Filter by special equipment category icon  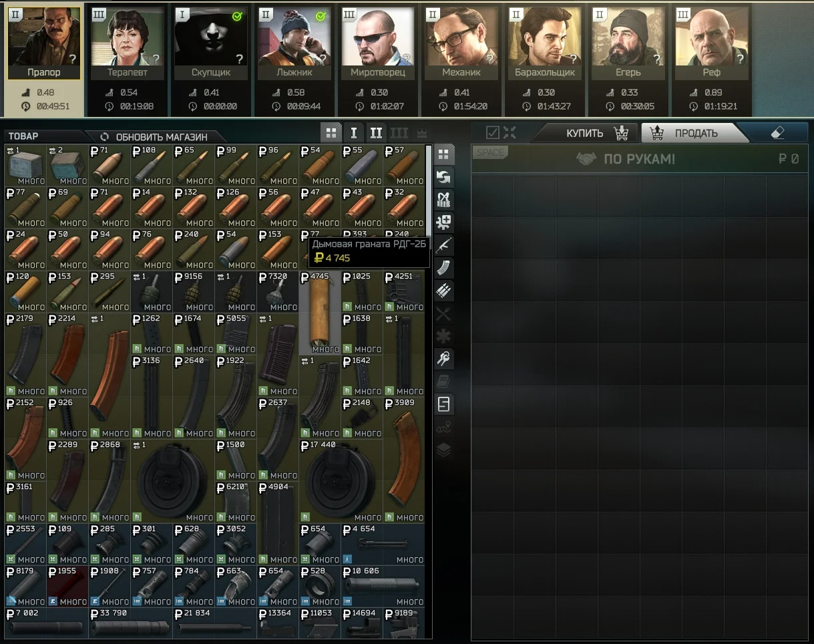443,404
